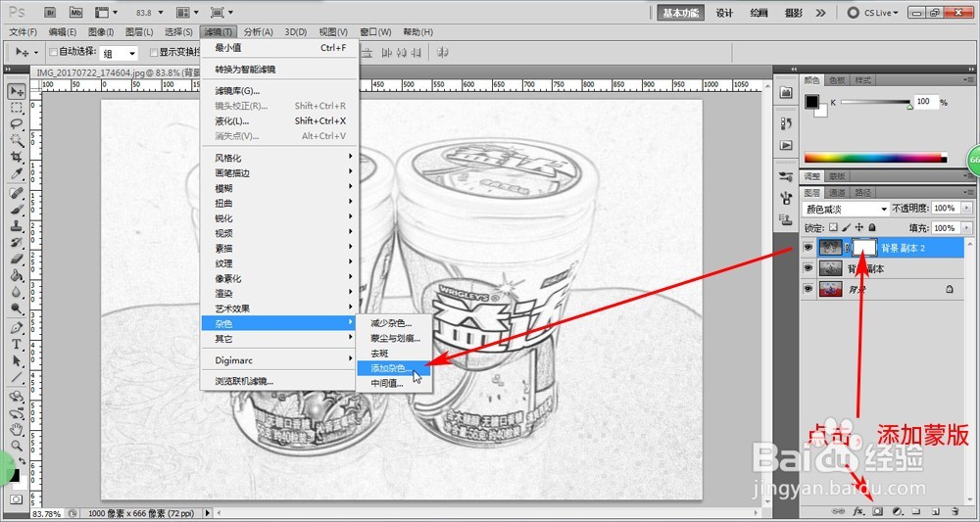980x522 pixels.
Task: Delete layer with trash icon
Action: 955,511
